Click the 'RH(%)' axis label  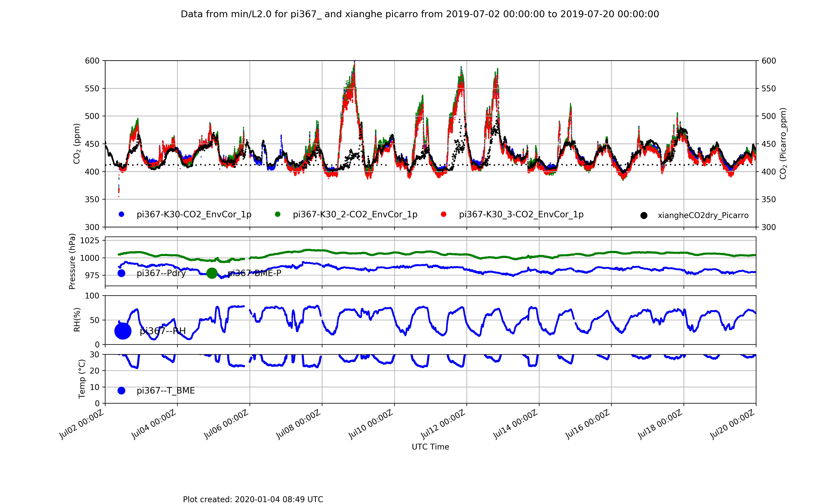pyautogui.click(x=77, y=320)
